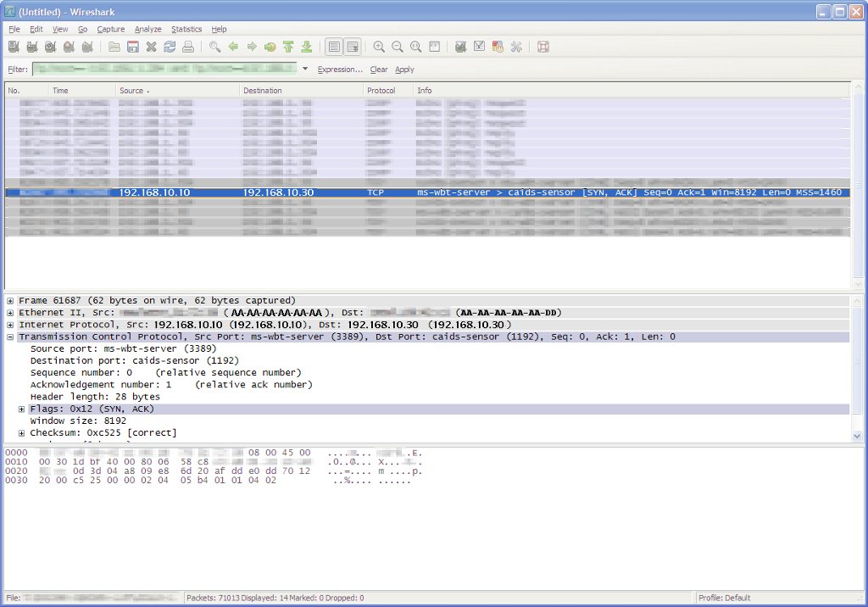Select 'Destination port: caids-sensor (1192)' line
The height and width of the screenshot is (607, 868).
(x=135, y=360)
